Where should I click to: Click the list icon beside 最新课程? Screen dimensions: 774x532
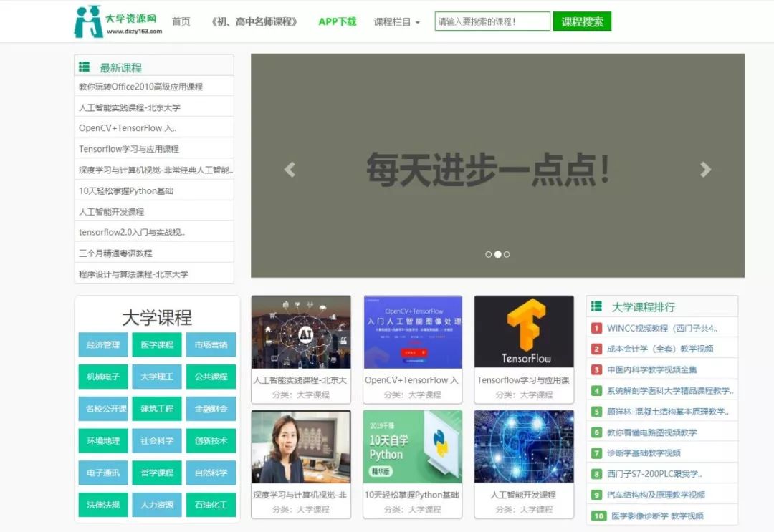pos(85,67)
